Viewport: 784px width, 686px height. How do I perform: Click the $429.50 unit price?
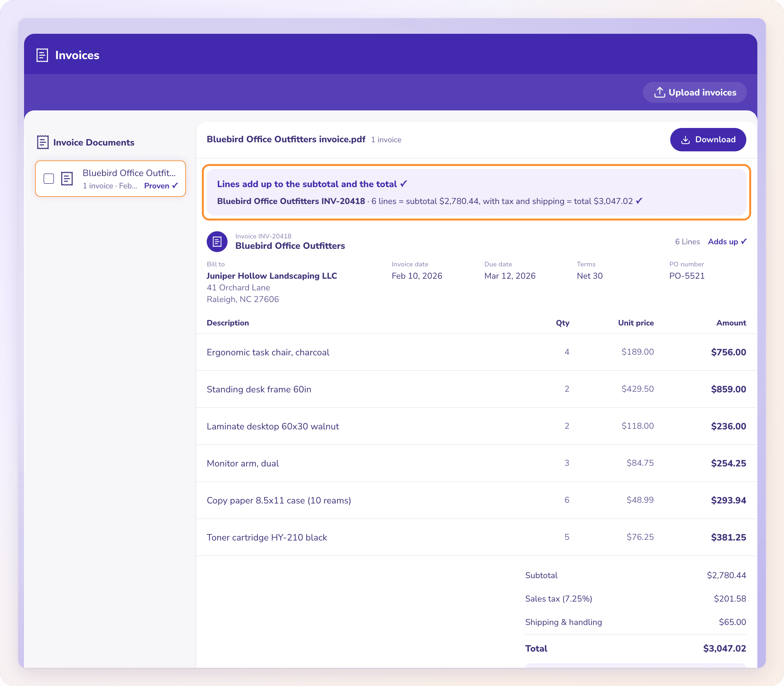637,389
